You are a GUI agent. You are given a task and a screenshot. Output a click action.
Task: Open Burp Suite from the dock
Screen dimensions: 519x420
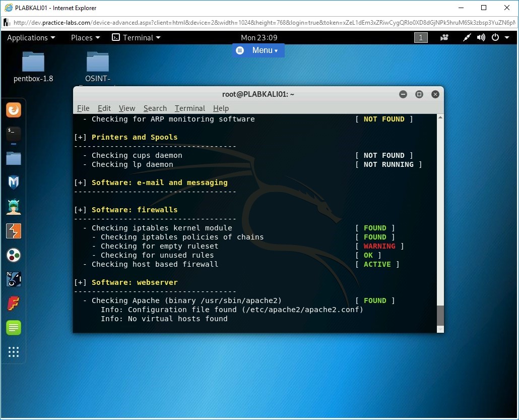pos(14,231)
